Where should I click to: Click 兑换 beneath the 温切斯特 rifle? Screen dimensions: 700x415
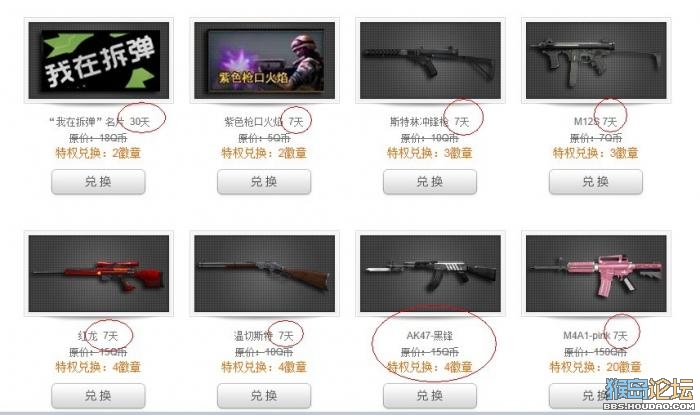coord(264,395)
